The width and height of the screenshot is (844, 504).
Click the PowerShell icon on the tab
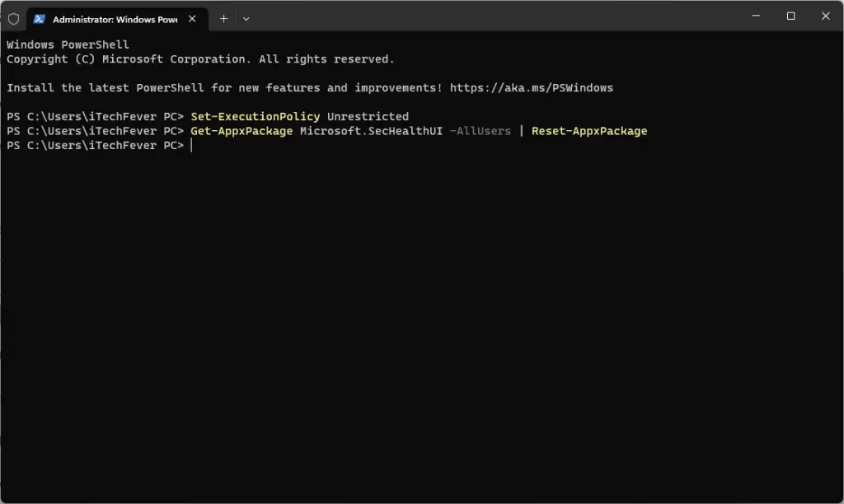(39, 19)
